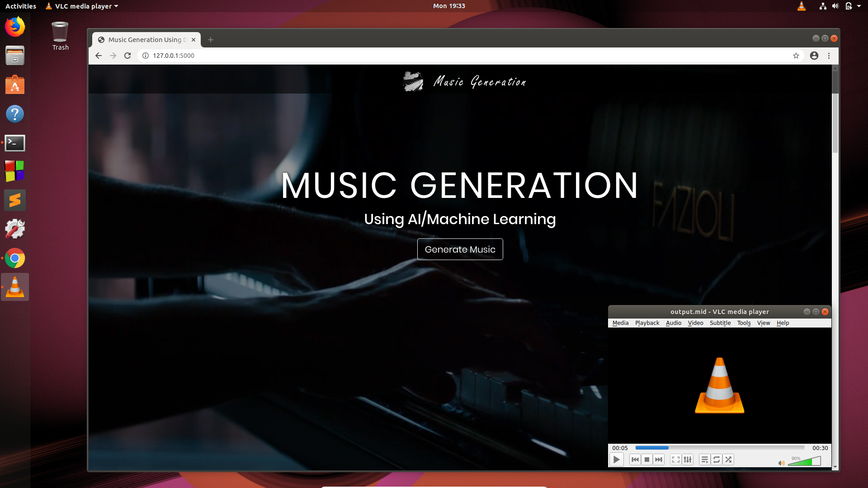Stop playback in VLC

pos(647,460)
